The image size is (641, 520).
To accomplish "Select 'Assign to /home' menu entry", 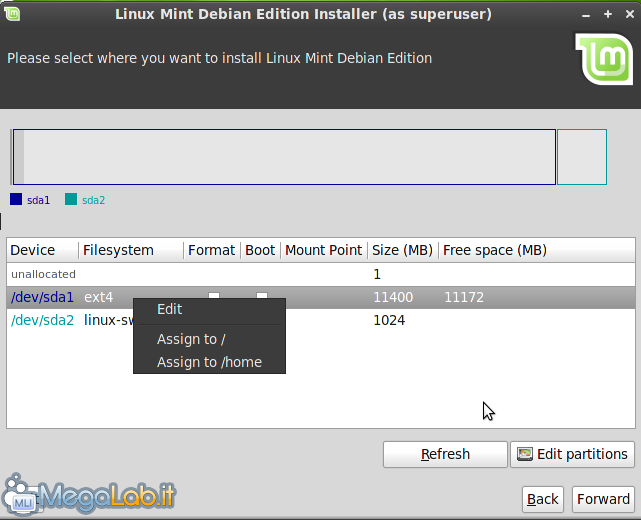I will coord(209,362).
